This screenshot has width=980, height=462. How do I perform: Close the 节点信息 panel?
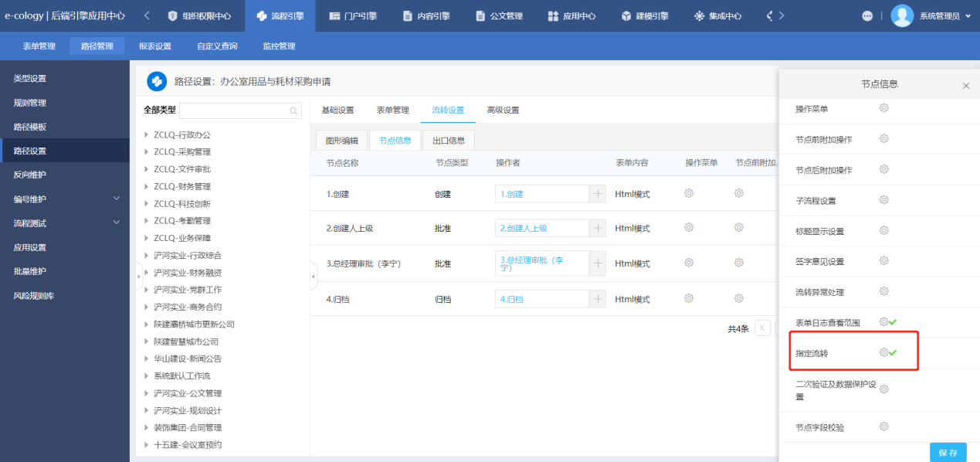[x=965, y=86]
